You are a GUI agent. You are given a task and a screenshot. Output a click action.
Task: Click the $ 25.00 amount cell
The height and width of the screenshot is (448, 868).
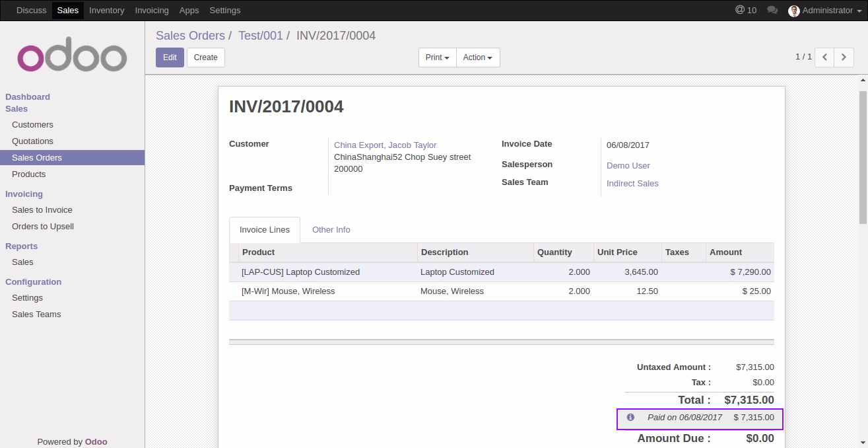coord(739,291)
